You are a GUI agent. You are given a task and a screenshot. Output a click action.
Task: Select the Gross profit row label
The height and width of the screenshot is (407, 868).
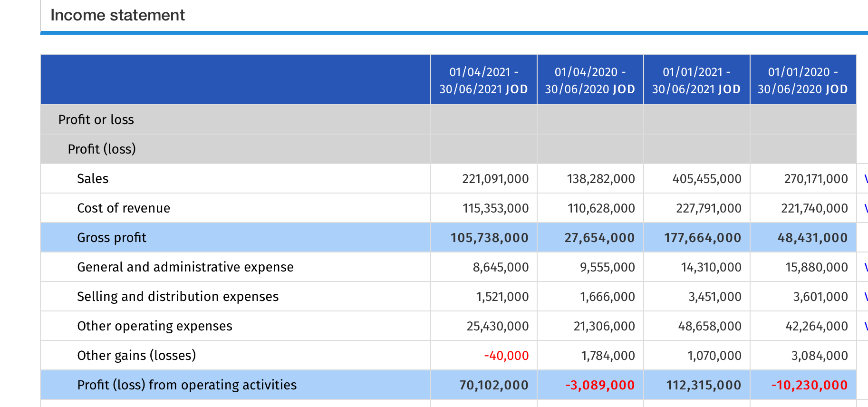click(112, 238)
